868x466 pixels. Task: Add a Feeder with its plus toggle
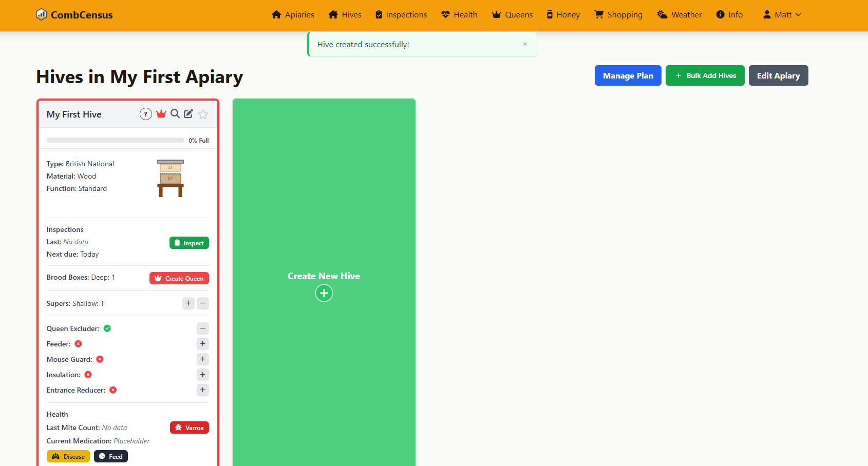pyautogui.click(x=202, y=344)
